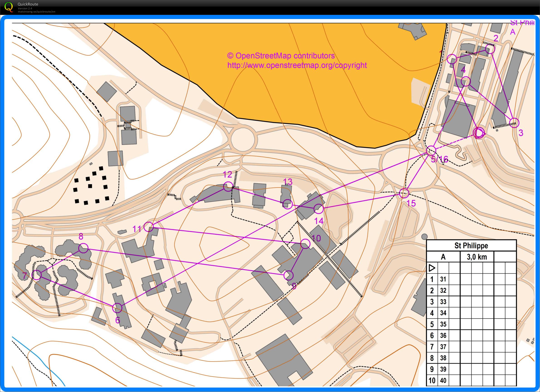Select control circle 12 on the map

coord(228,186)
